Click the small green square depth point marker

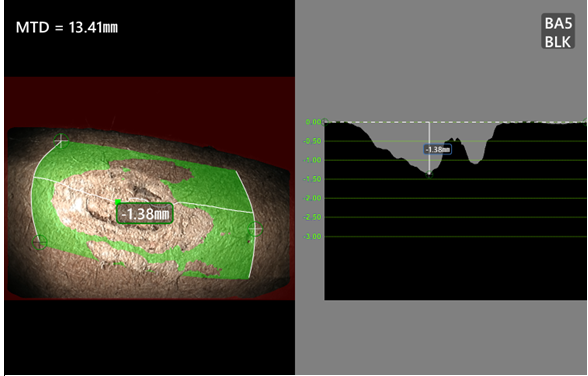pos(118,202)
